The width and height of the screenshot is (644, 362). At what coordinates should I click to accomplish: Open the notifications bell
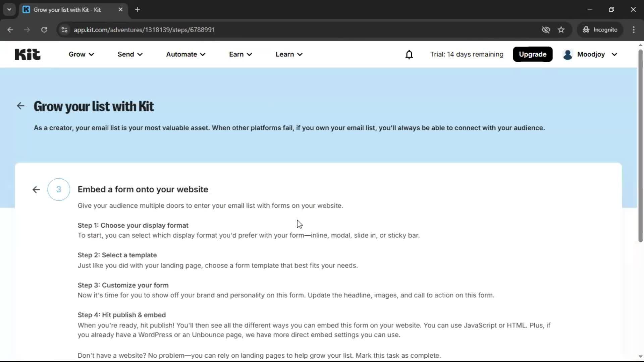click(410, 54)
